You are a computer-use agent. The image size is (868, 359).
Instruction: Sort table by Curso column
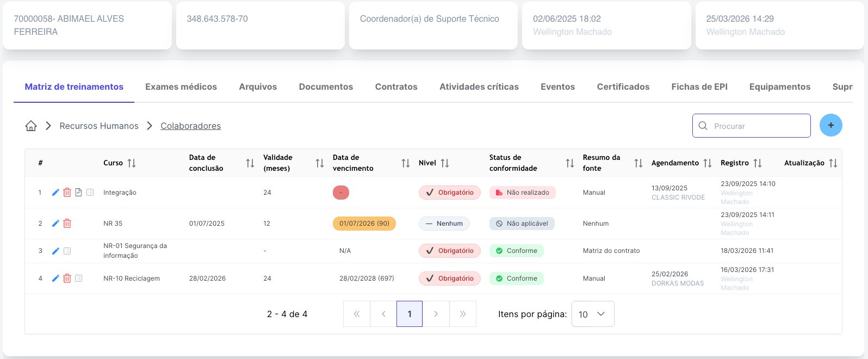point(132,163)
